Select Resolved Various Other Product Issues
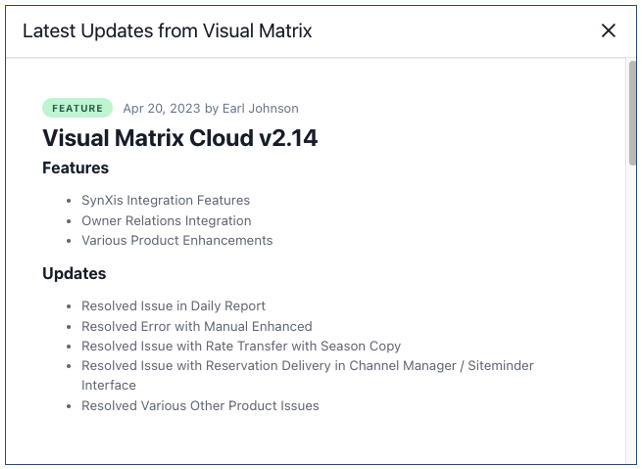The width and height of the screenshot is (642, 469). tap(200, 405)
